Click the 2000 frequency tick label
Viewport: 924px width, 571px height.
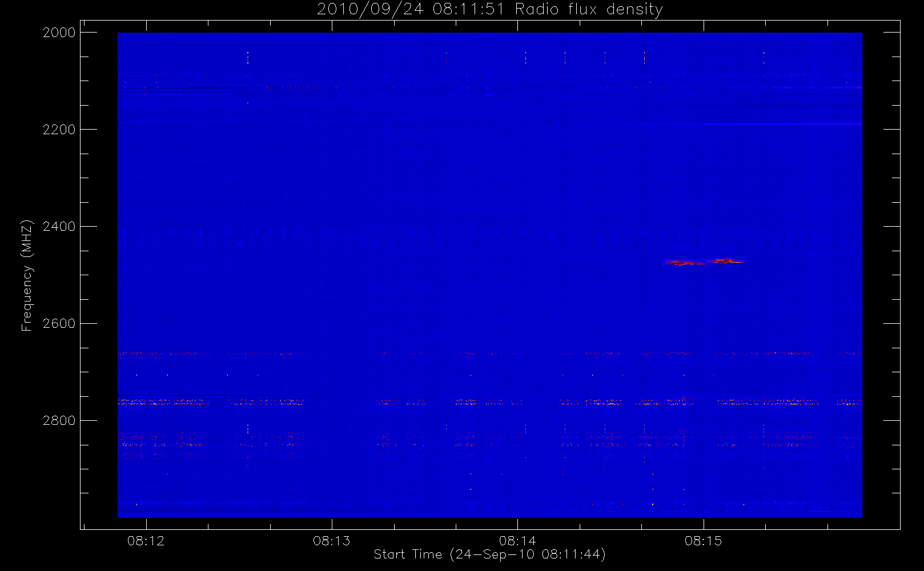pos(59,33)
